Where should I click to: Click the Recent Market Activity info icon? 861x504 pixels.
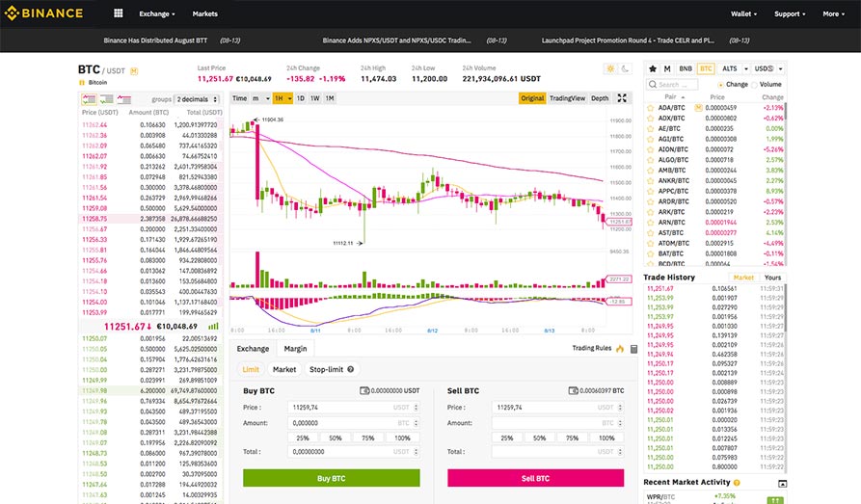tap(737, 483)
